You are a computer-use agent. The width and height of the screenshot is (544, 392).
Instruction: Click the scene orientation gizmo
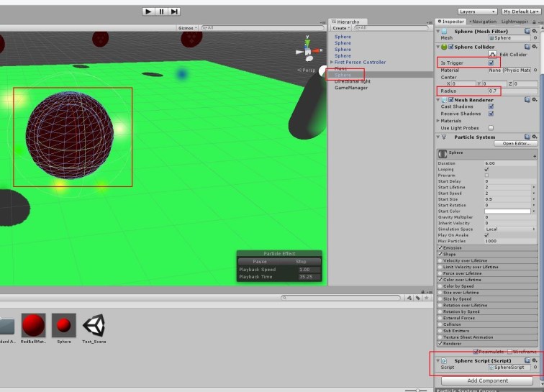point(305,50)
